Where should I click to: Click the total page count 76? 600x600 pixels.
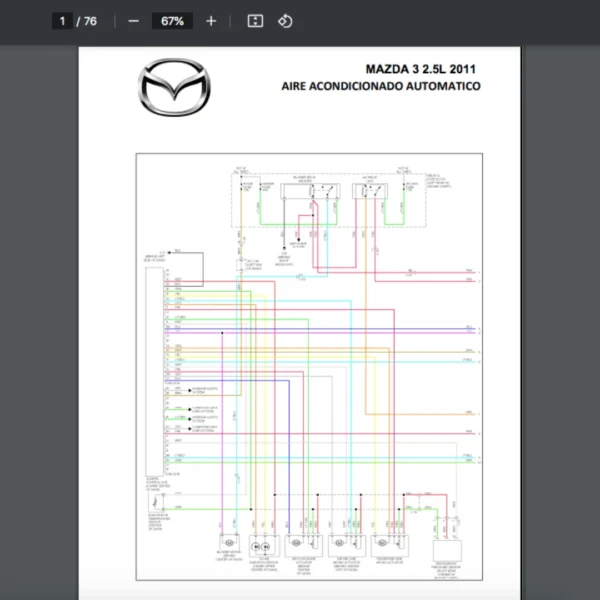coord(90,21)
